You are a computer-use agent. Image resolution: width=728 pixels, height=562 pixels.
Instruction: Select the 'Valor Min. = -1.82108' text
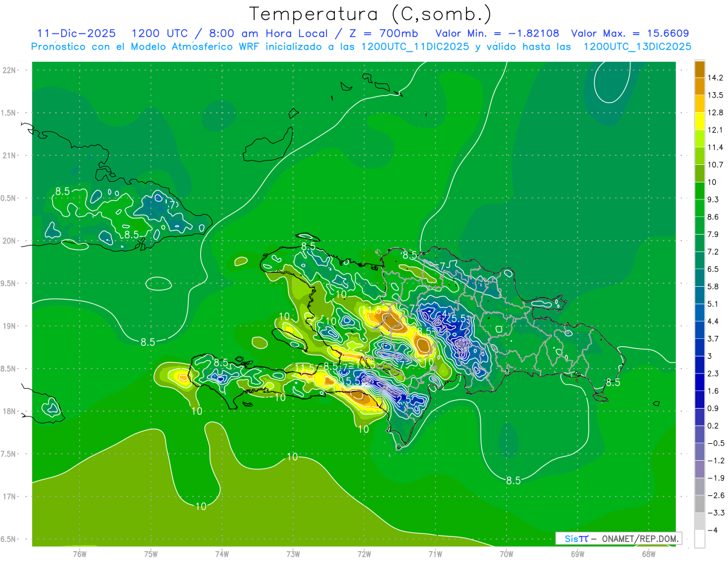pyautogui.click(x=498, y=33)
